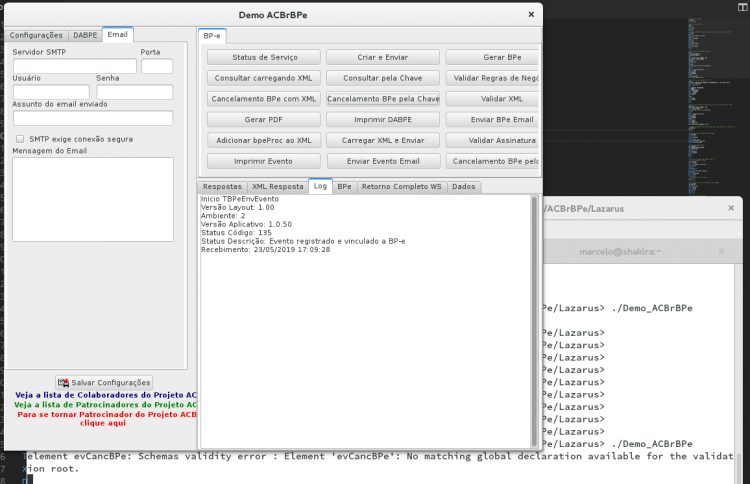Click the Versão Aplicativo: 1.0.50 log line
Image resolution: width=750 pixels, height=484 pixels.
coord(246,224)
